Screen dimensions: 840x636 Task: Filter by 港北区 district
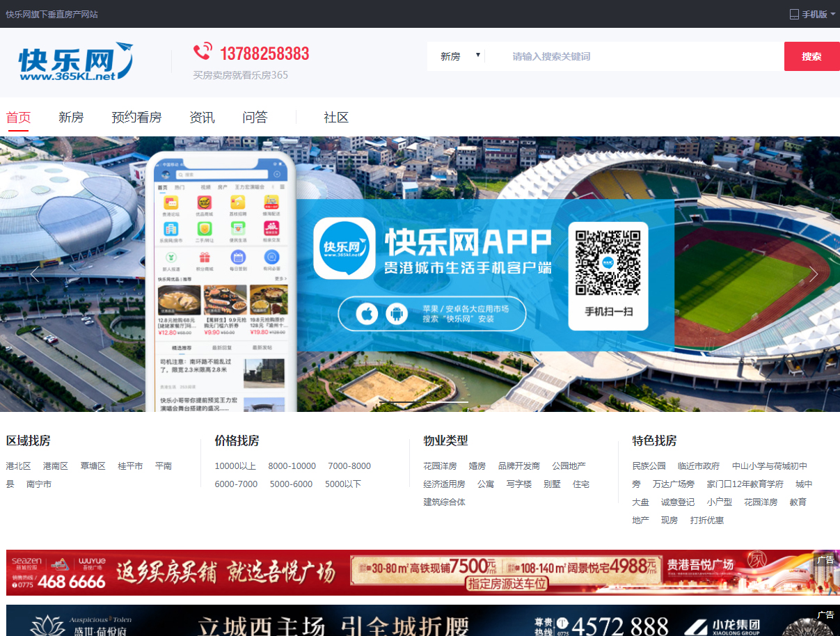(19, 466)
